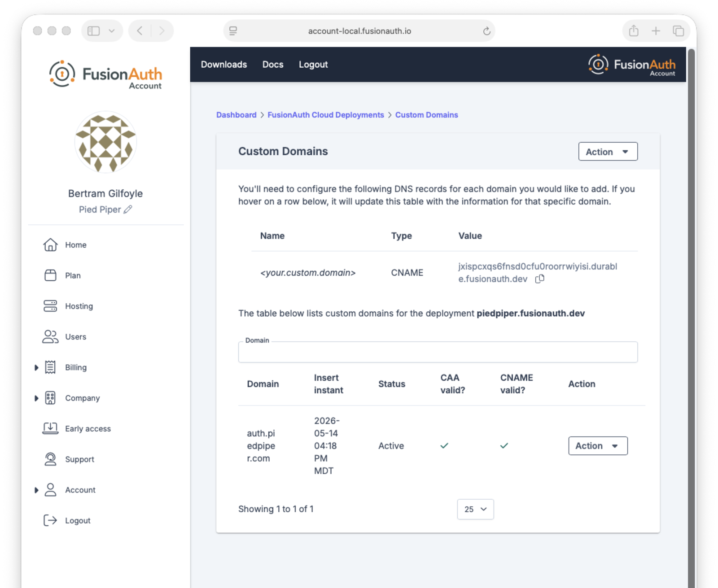Image resolution: width=718 pixels, height=588 pixels.
Task: Open the Custom Domains Action dropdown
Action: [608, 152]
